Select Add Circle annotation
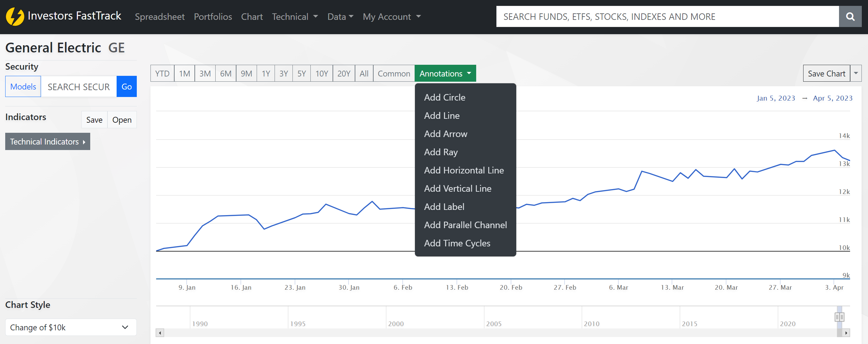The height and width of the screenshot is (344, 868). click(x=465, y=97)
